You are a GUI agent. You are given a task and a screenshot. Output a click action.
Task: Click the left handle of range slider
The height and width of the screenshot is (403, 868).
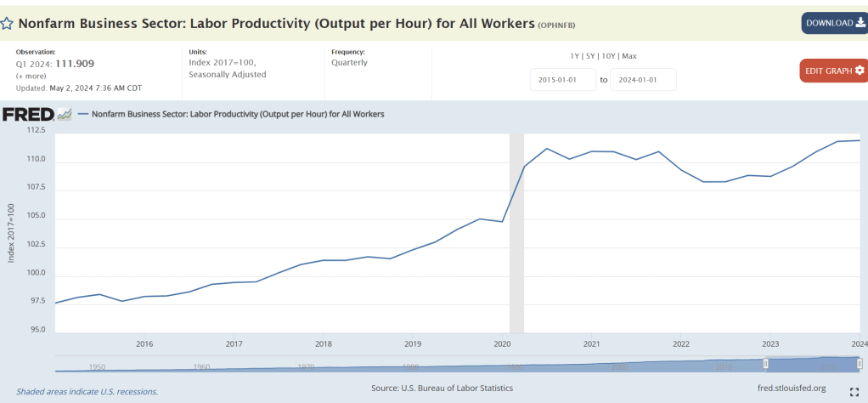coord(765,364)
